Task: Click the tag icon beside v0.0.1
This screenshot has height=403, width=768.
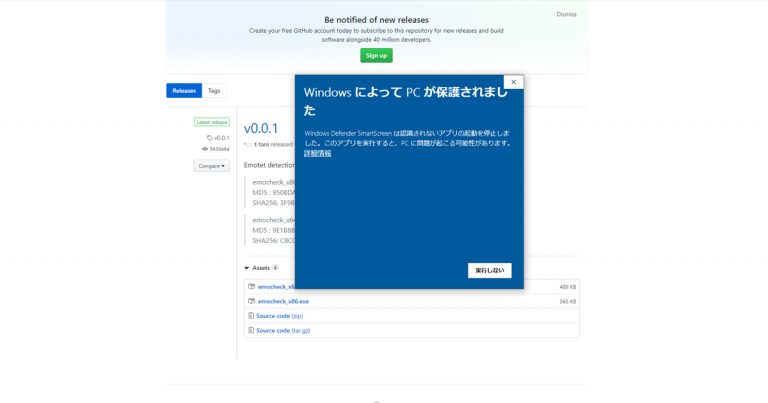Action: pyautogui.click(x=210, y=138)
